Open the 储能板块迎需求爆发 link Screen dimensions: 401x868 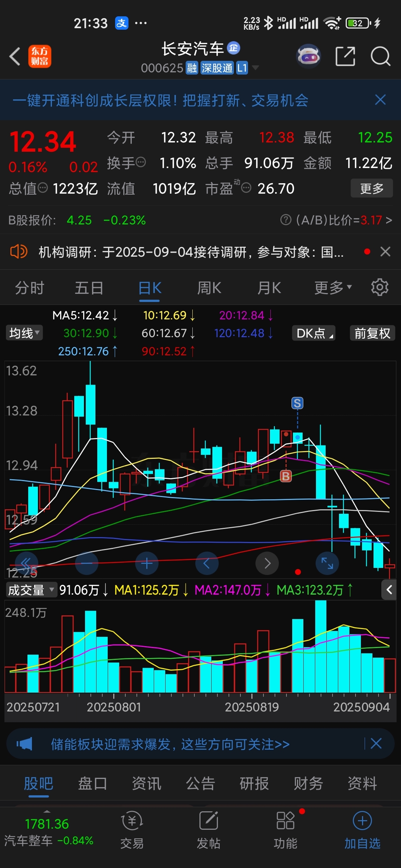[x=170, y=744]
